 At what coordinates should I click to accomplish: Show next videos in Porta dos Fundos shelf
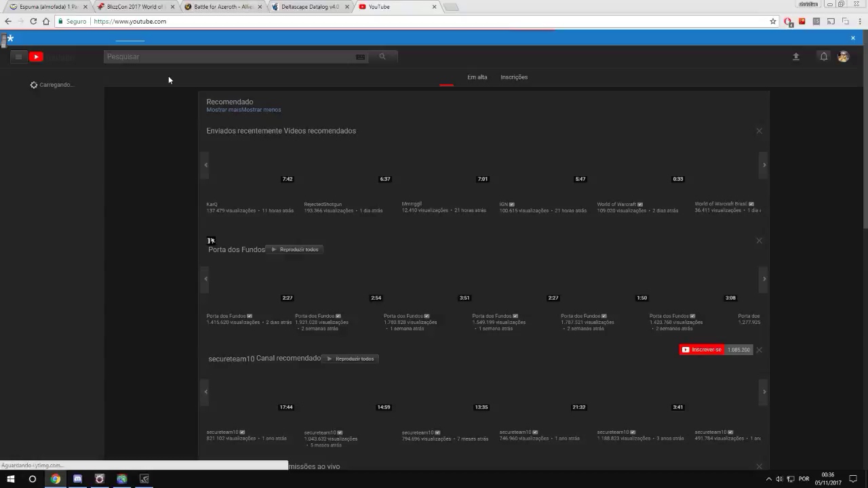(764, 279)
